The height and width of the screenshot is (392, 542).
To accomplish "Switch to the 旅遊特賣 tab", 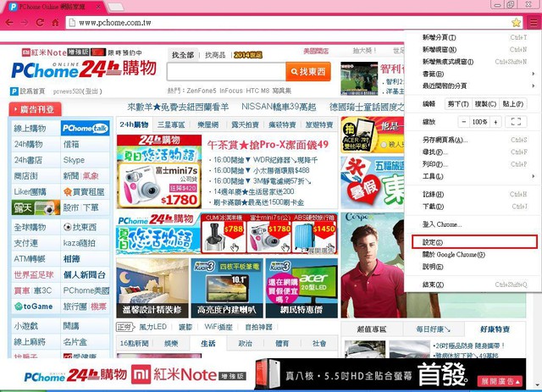I will coord(319,124).
